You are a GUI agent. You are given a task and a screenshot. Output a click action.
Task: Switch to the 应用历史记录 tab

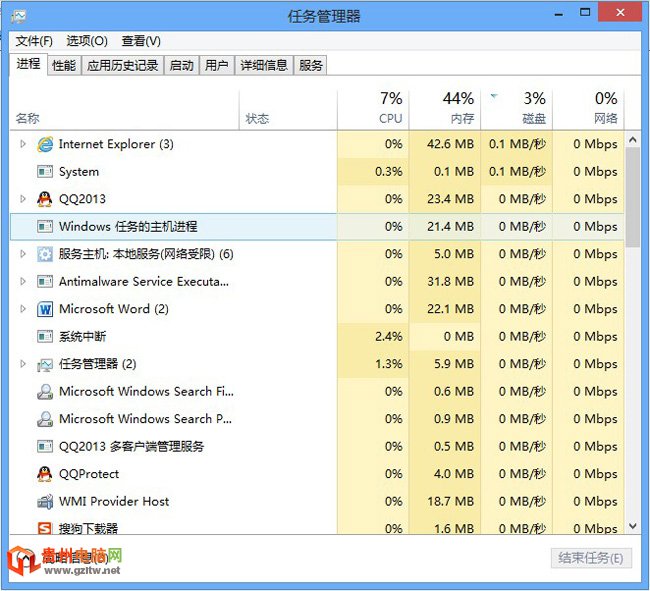pos(123,65)
